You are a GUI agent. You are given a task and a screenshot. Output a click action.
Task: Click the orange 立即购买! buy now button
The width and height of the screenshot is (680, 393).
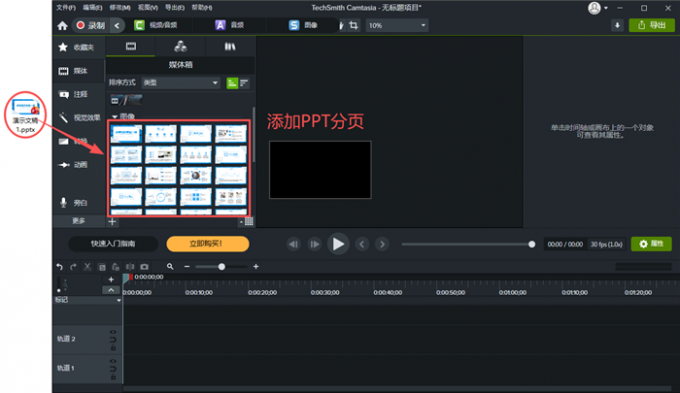click(x=208, y=244)
